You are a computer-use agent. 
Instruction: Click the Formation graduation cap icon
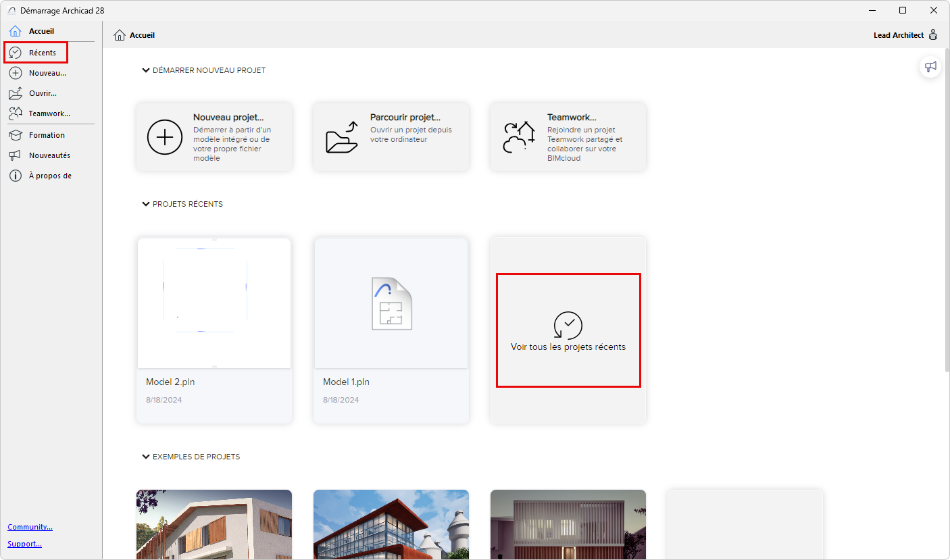tap(15, 134)
